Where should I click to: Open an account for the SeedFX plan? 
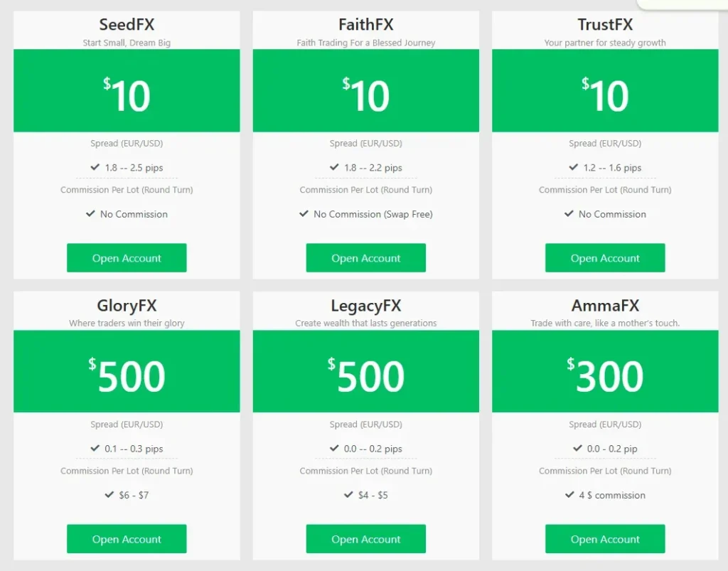pyautogui.click(x=127, y=258)
